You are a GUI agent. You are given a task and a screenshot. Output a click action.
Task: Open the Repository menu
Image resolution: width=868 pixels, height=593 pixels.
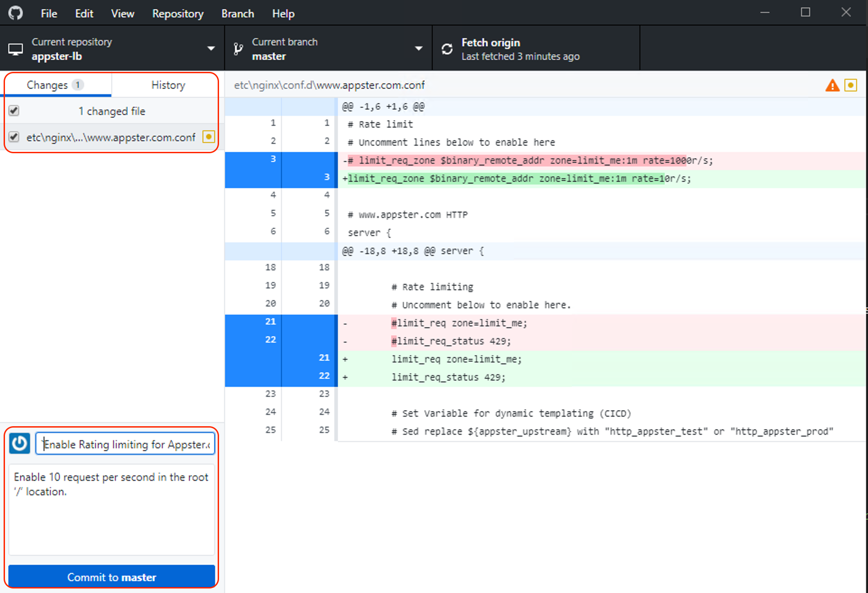pyautogui.click(x=177, y=14)
